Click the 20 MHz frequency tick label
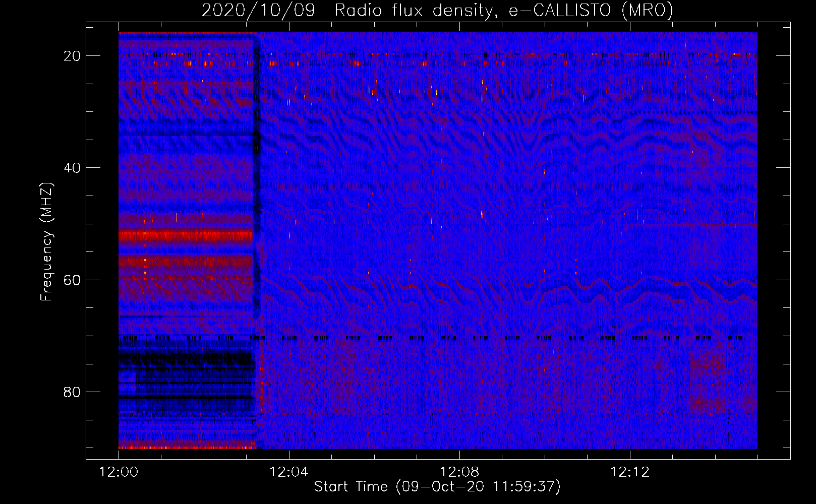Viewport: 816px width, 504px height. point(72,56)
